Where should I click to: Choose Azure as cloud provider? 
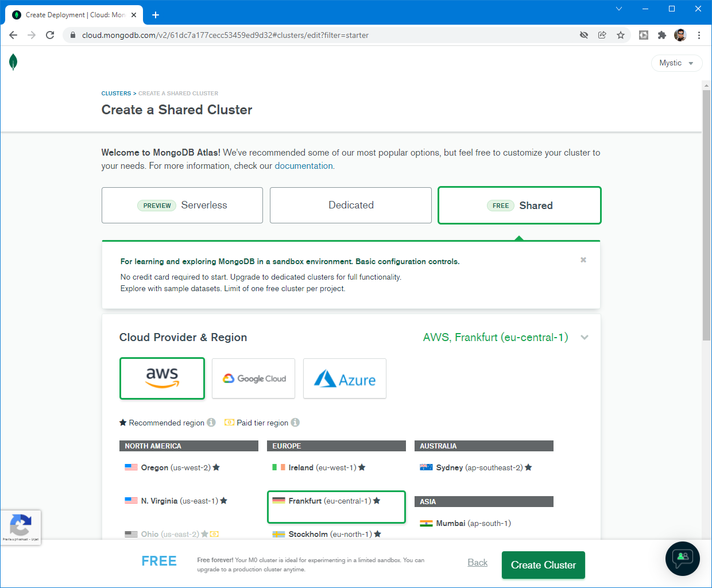pos(345,378)
